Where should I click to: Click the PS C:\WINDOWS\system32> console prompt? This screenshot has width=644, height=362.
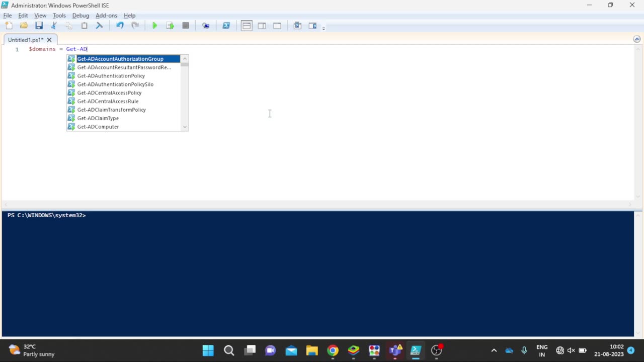click(46, 215)
